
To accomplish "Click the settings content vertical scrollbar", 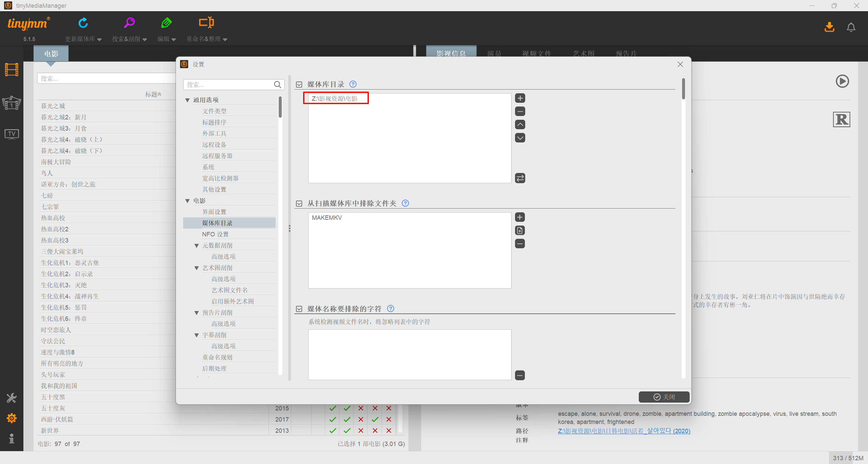I will tap(683, 89).
